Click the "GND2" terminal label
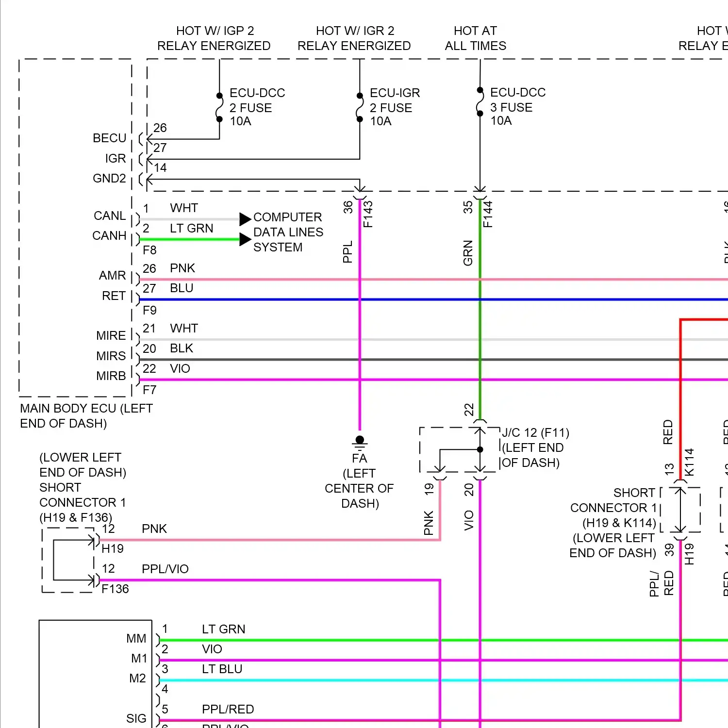This screenshot has width=728, height=728. click(x=110, y=179)
